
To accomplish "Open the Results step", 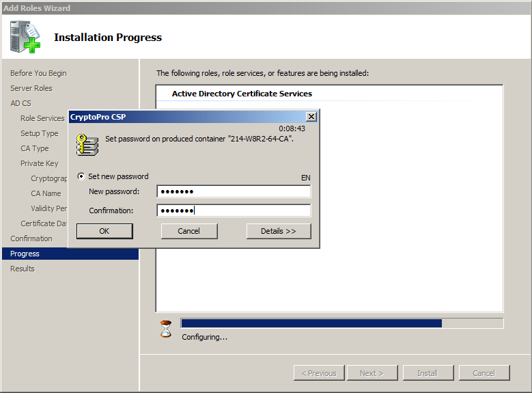I will (22, 269).
